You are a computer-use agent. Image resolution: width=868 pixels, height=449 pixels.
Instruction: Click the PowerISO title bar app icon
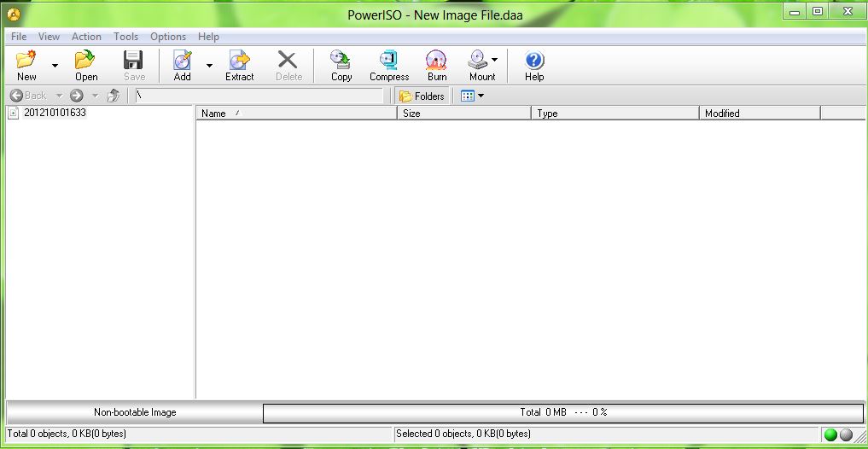click(14, 15)
